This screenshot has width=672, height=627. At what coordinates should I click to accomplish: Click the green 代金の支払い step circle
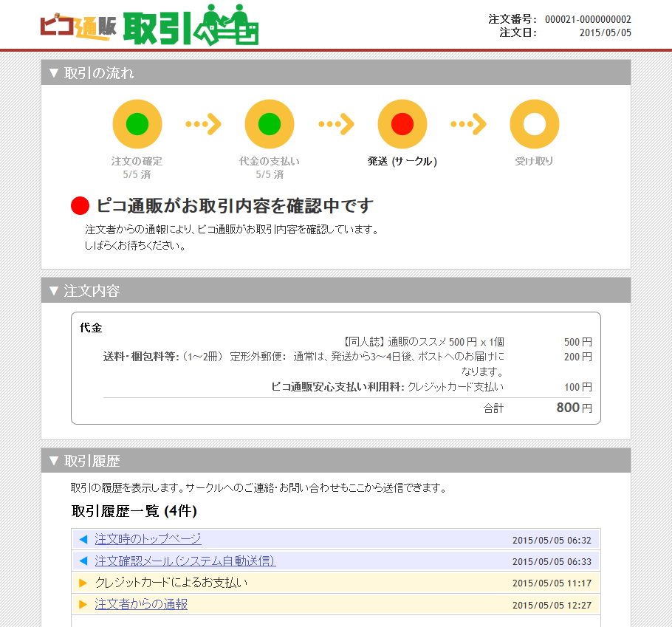coord(270,124)
